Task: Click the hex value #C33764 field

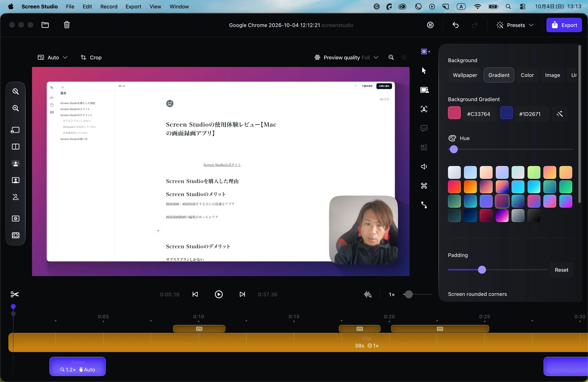Action: click(x=478, y=114)
